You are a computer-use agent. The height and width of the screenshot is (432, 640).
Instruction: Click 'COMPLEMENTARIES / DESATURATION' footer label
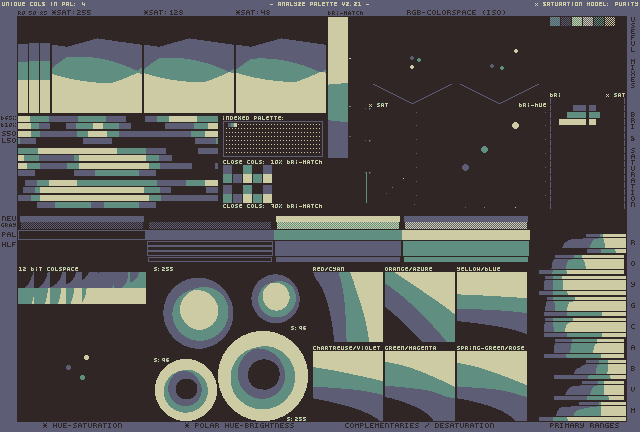click(x=419, y=425)
